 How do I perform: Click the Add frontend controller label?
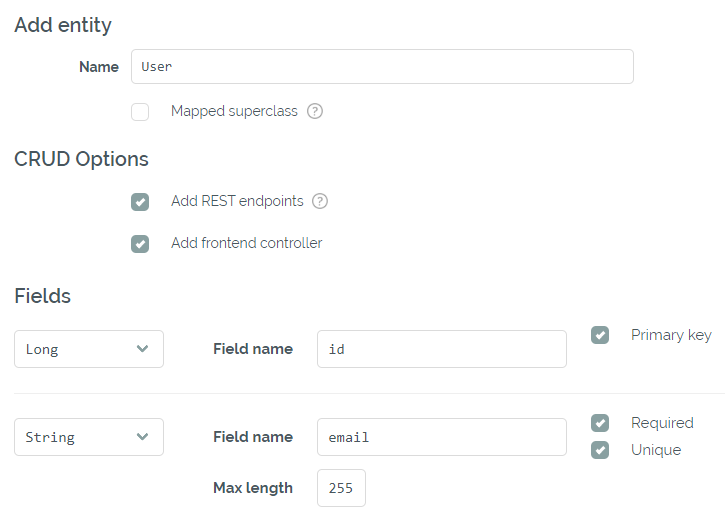pyautogui.click(x=246, y=243)
